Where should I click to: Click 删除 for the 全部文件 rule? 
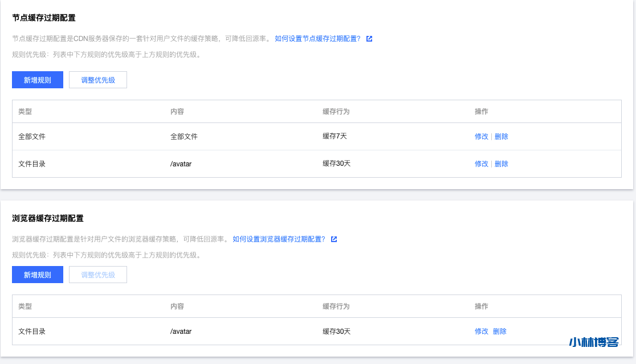[x=501, y=136]
